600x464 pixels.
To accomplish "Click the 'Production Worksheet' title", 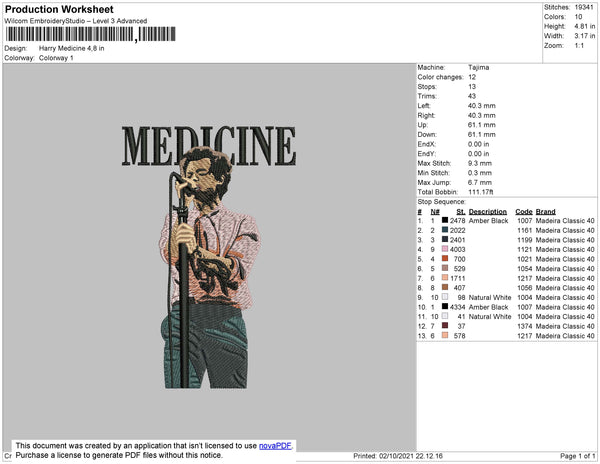I will click(x=59, y=10).
